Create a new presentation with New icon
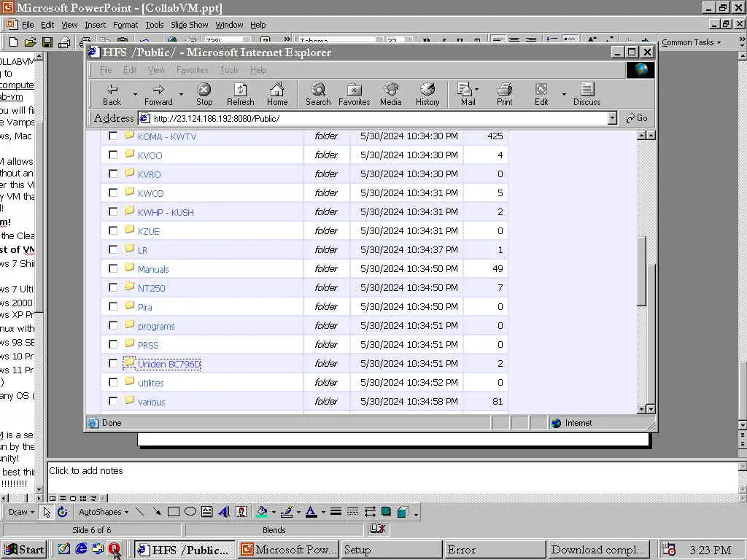Screen dimensions: 747x560 coord(14,42)
